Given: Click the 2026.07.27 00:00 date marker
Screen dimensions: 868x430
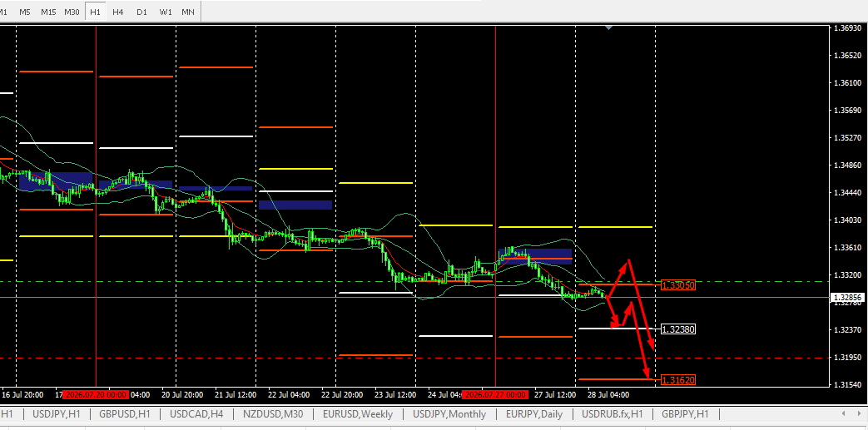Looking at the screenshot, I should click(495, 395).
